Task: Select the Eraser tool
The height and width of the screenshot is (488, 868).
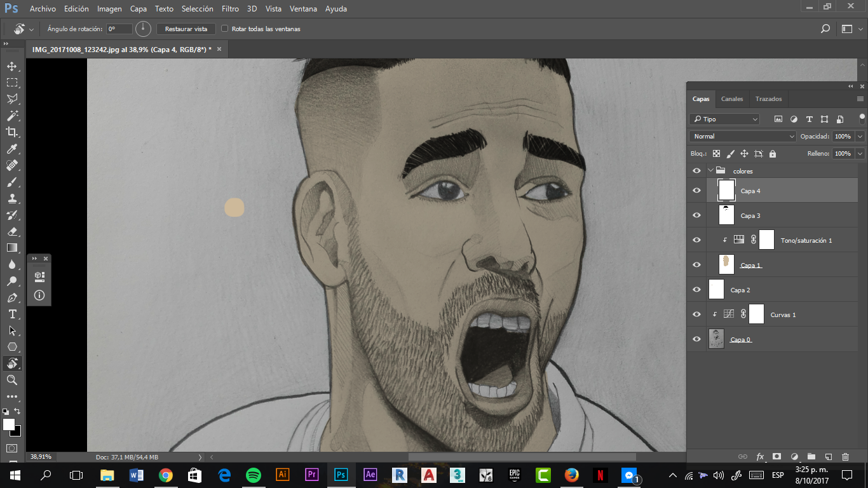Action: 12,231
